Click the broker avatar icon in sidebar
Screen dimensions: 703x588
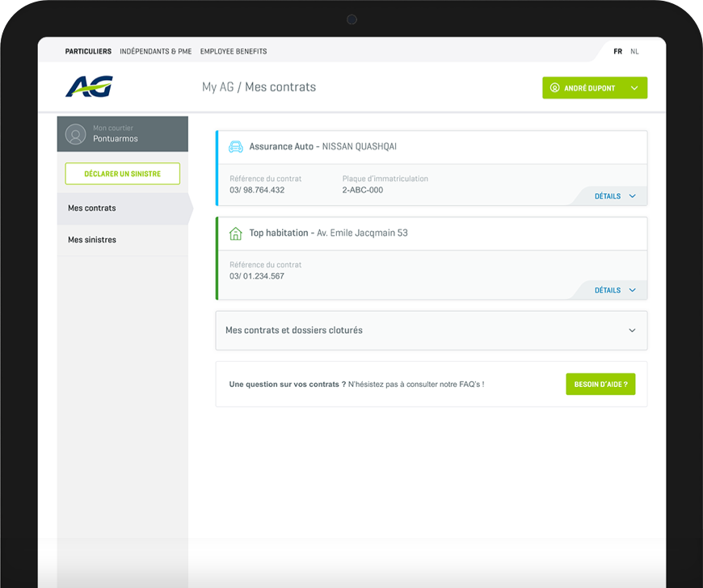[76, 134]
